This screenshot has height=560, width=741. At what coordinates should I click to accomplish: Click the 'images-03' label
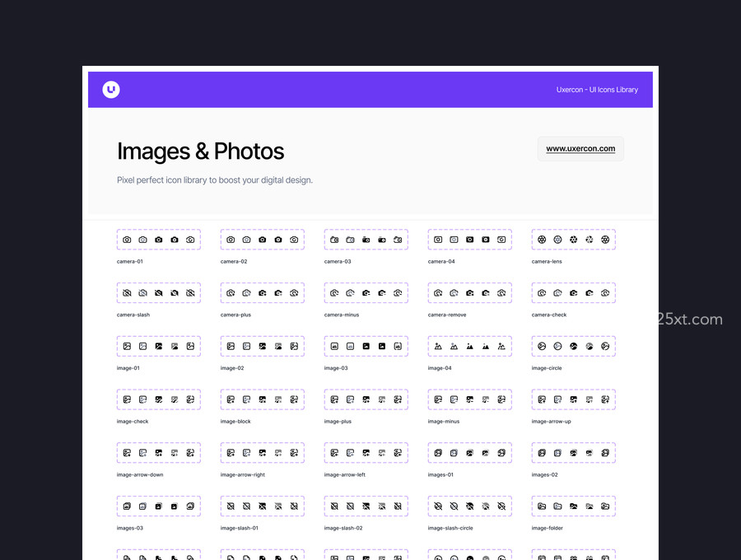coord(130,529)
